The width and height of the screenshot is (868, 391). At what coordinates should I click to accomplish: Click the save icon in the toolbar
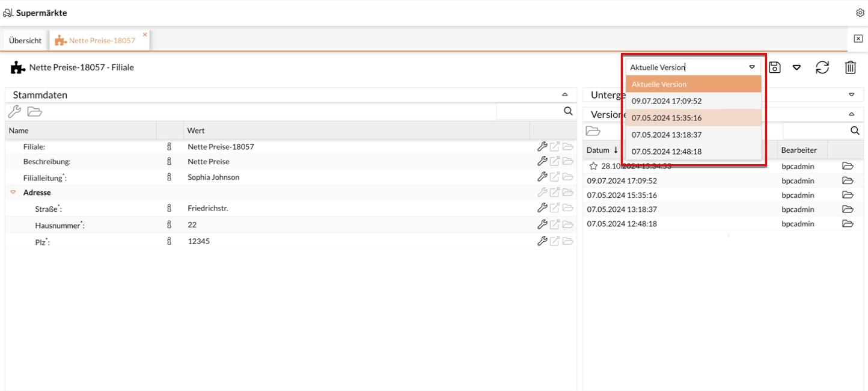775,67
